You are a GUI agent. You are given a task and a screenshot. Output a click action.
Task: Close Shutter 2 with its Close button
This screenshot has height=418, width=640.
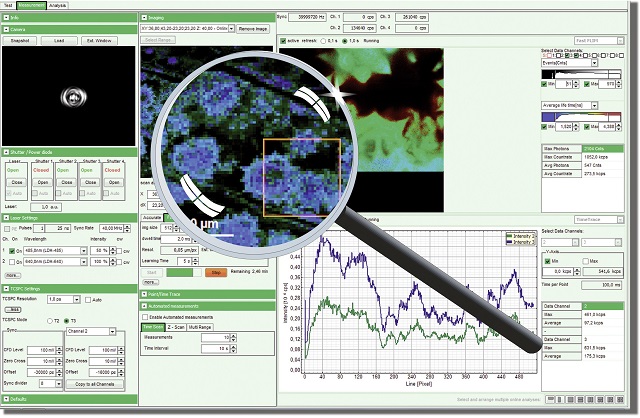(x=67, y=182)
